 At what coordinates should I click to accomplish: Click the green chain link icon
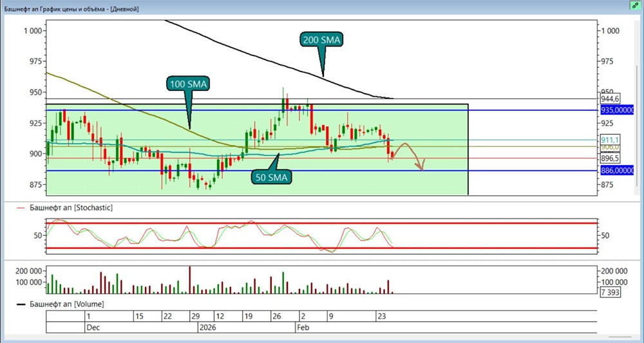coord(635,5)
